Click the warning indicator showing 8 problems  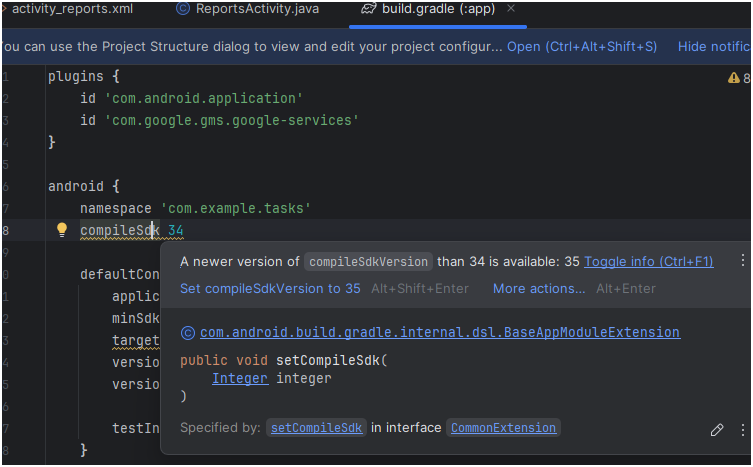pyautogui.click(x=739, y=78)
